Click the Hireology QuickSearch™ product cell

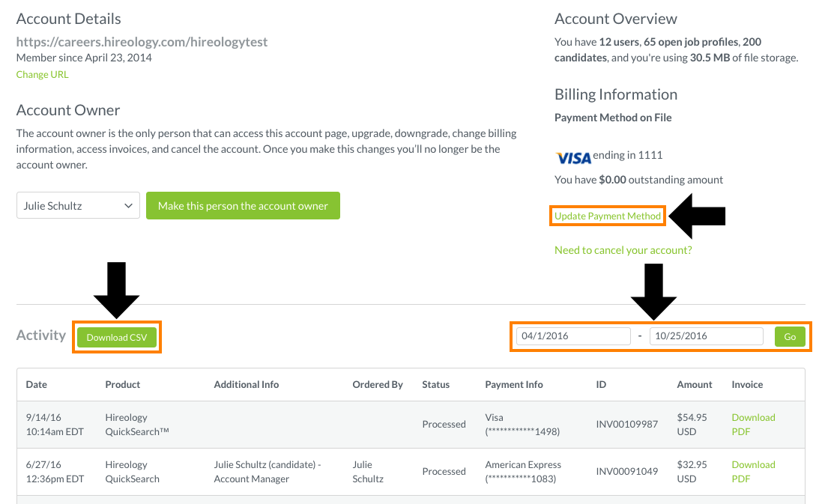(x=137, y=425)
